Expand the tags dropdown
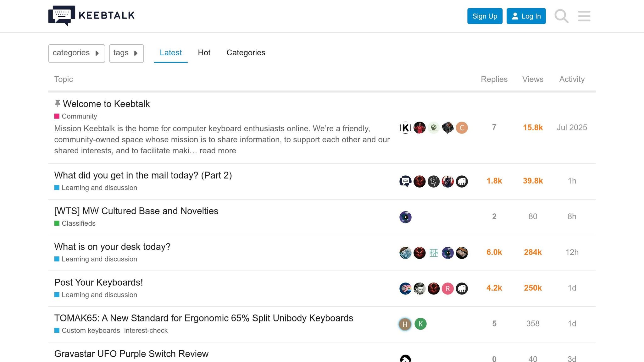The image size is (644, 362). (x=126, y=53)
